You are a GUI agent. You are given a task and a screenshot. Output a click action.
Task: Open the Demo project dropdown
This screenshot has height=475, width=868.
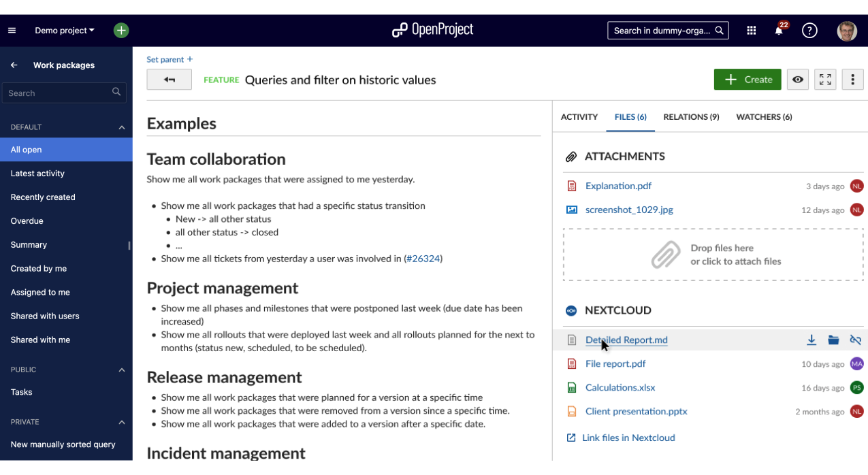65,31
